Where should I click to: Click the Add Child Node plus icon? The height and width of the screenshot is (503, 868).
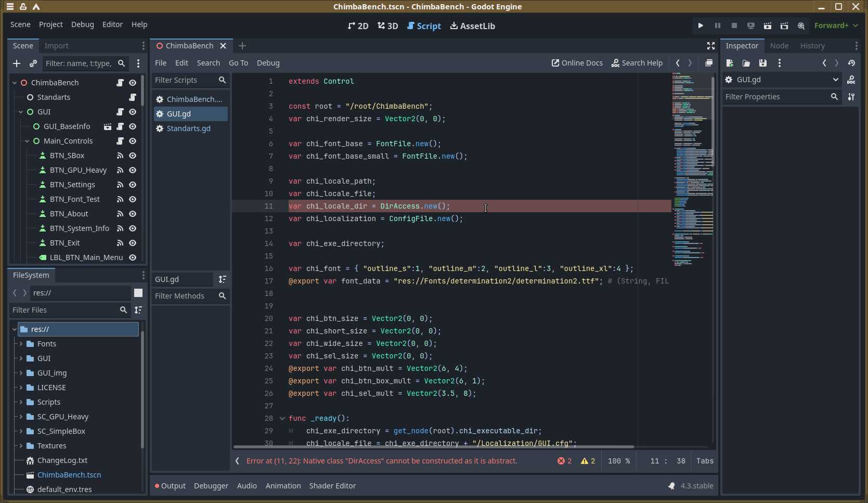pyautogui.click(x=17, y=63)
